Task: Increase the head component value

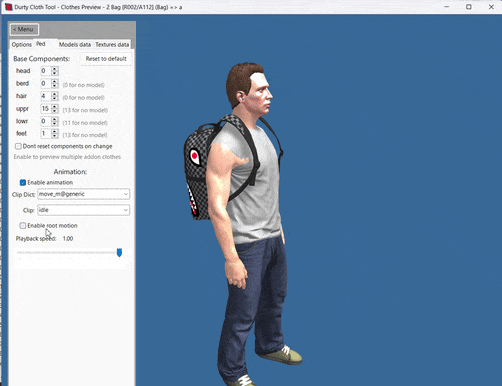Action: coord(55,69)
